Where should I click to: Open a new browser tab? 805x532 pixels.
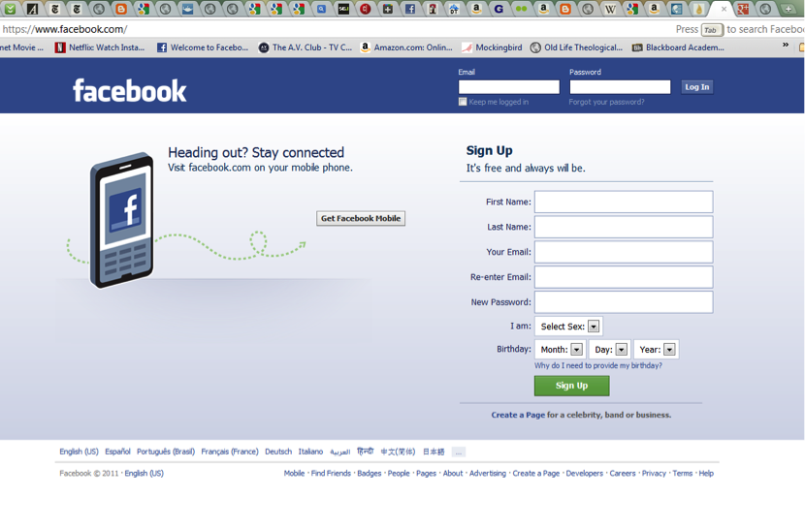[789, 8]
